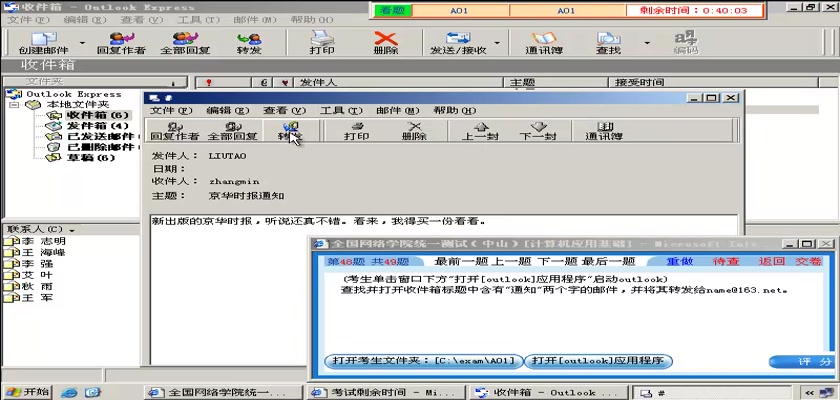The width and height of the screenshot is (840, 400).
Task: Click Create Mail (创建邮件) in main toolbar
Action: coord(43,43)
